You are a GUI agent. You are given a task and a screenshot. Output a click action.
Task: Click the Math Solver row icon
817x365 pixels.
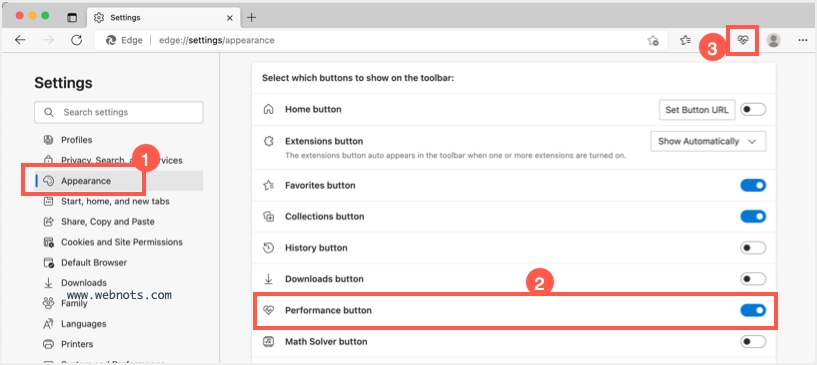[x=268, y=342]
